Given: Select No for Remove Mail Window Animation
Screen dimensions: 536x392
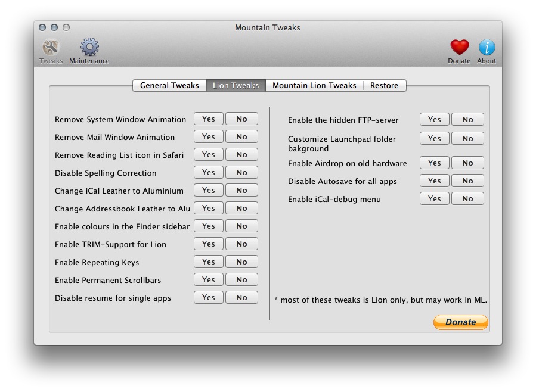Looking at the screenshot, I should coord(241,136).
